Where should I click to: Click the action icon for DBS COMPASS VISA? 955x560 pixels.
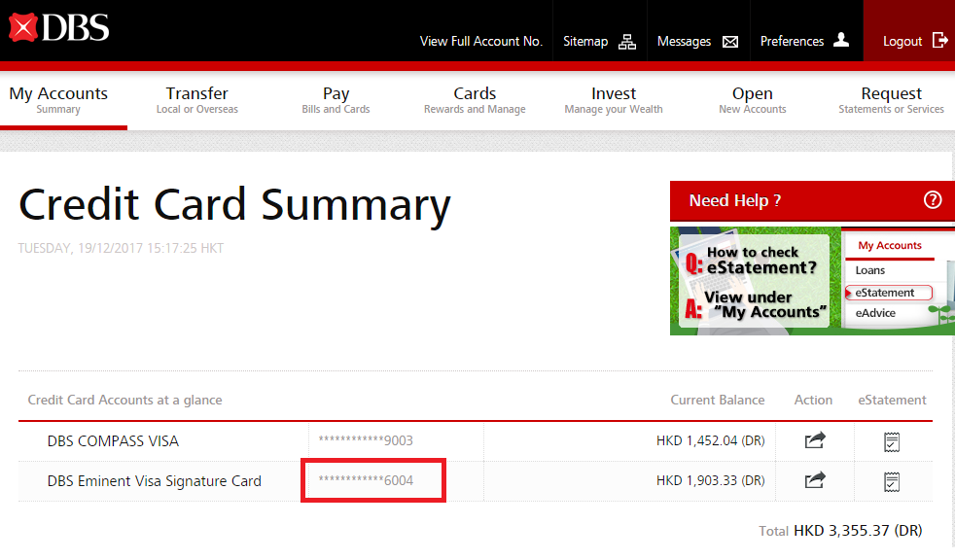[x=814, y=441]
